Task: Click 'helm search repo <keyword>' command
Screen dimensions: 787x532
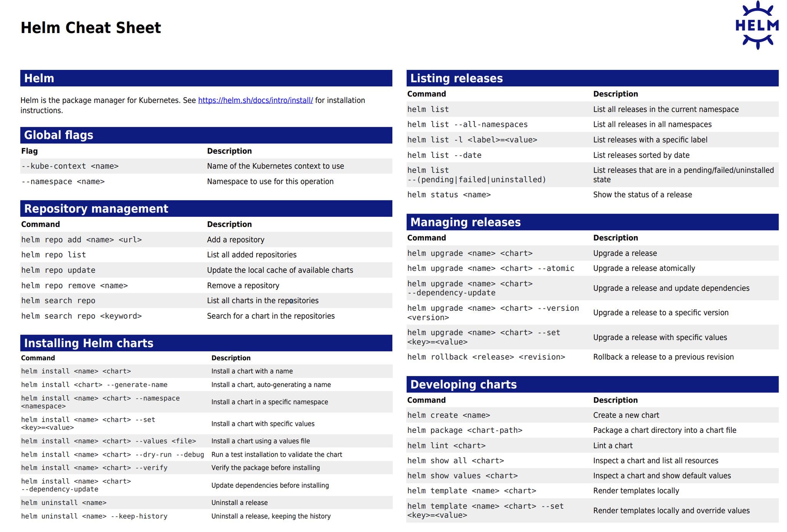Action: tap(81, 316)
